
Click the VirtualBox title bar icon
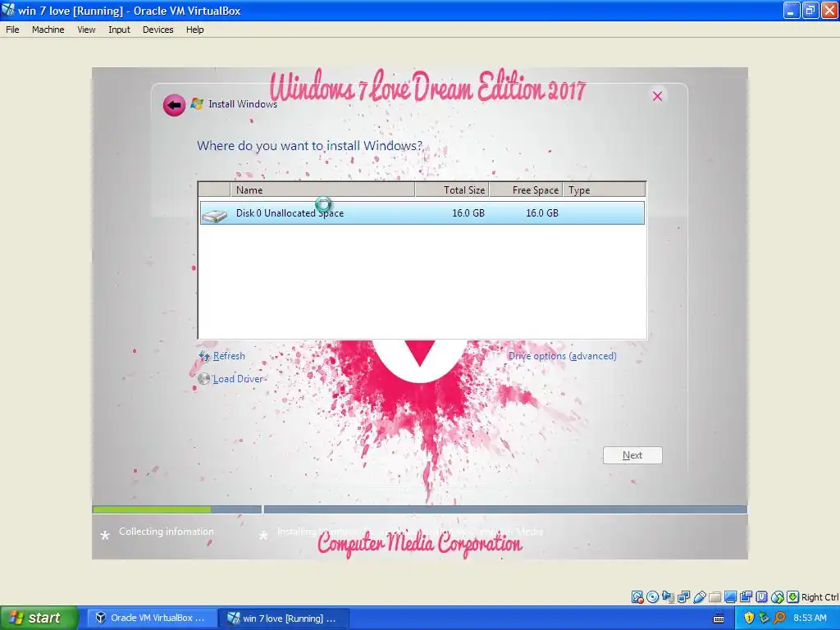(x=8, y=10)
